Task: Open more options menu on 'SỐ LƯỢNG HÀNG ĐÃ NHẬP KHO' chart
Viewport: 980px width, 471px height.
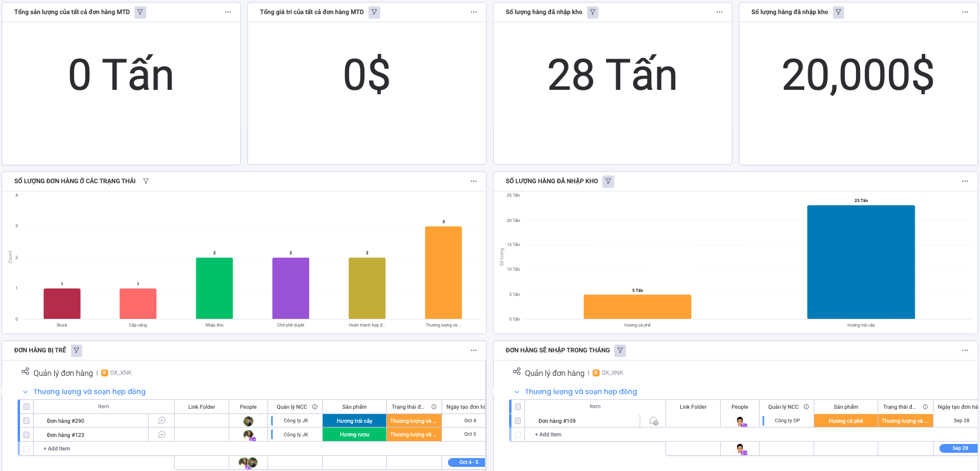Action: 965,181
